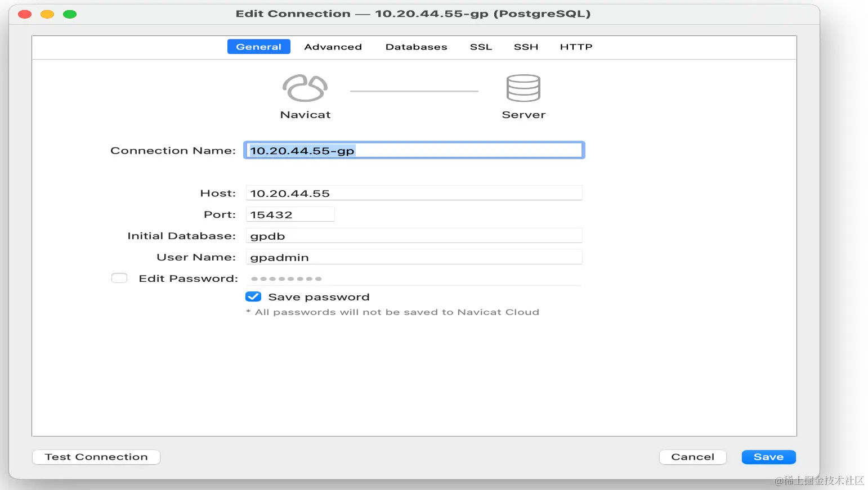
Task: Cancel the connection edit dialog
Action: 693,457
